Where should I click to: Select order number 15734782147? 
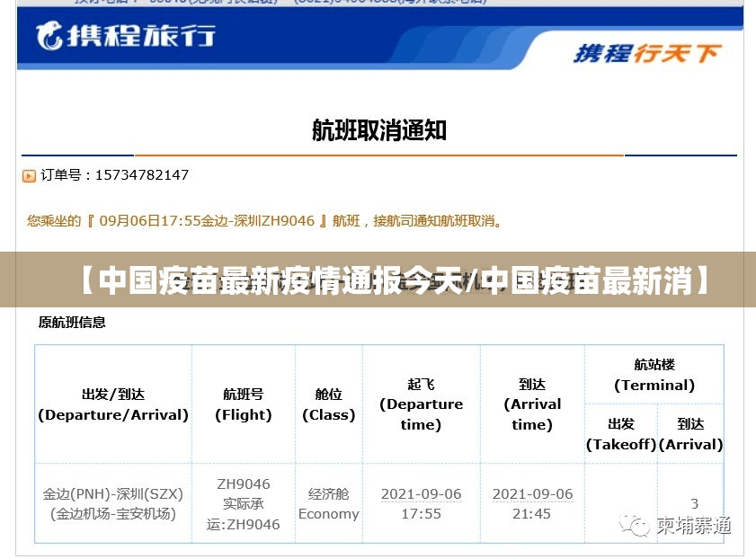pyautogui.click(x=141, y=175)
